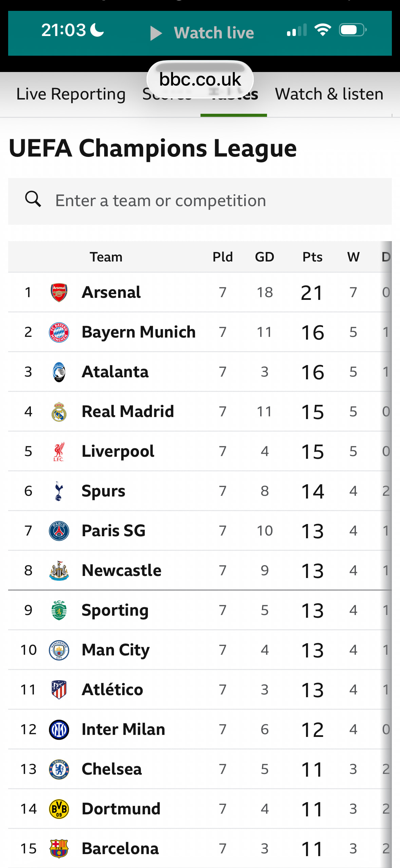Tap the Wi-Fi status icon

pos(323,30)
